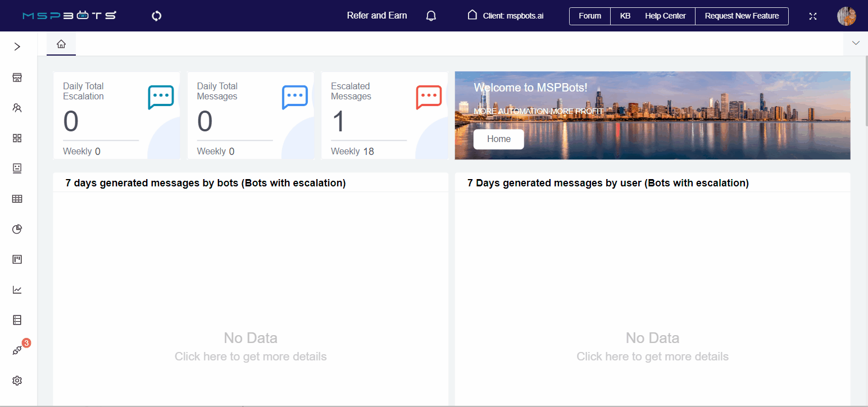Viewport: 868px width, 407px height.
Task: Open the pie chart icon in sidebar
Action: pos(17,229)
